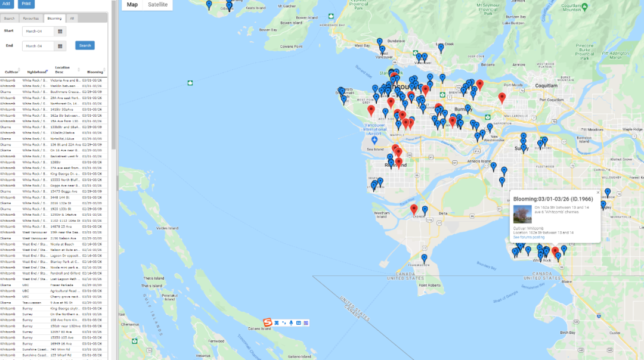Click the red marker below the info popup
The image size is (644, 360).
click(555, 252)
